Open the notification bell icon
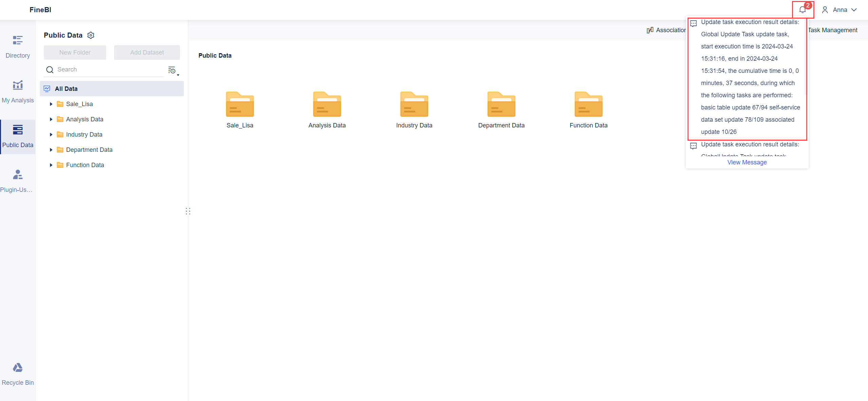Screen dimensions: 868x401 pyautogui.click(x=802, y=10)
